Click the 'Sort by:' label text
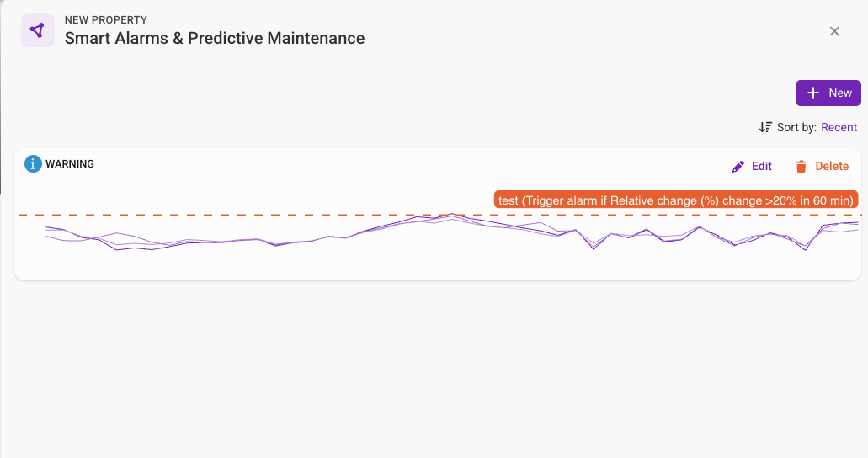This screenshot has width=868, height=458. [796, 128]
